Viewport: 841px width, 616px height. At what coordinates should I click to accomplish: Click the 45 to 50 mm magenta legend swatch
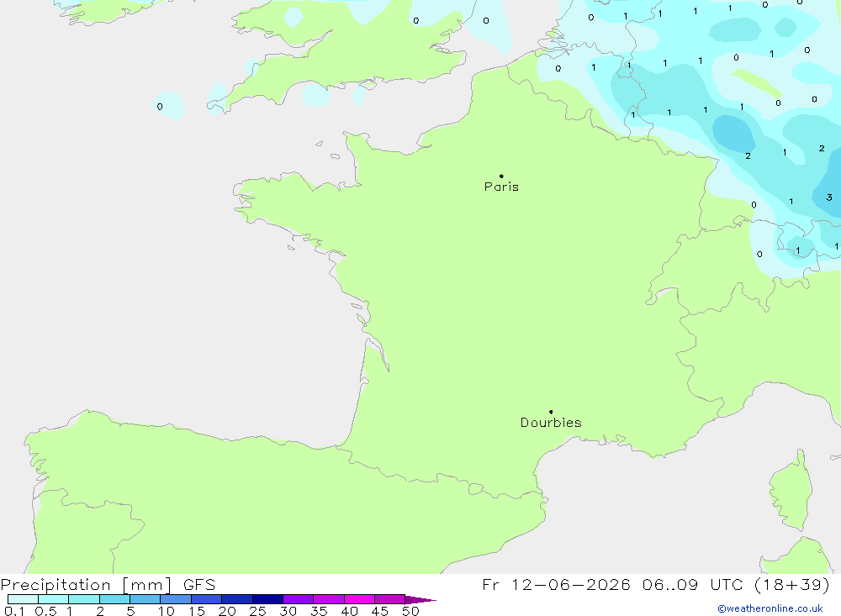point(389,599)
